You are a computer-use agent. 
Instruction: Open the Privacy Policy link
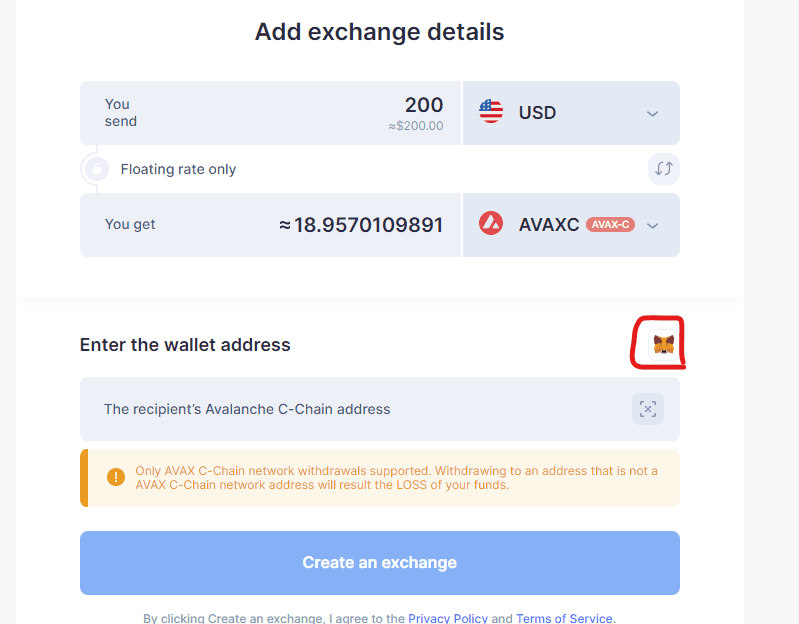tap(448, 618)
